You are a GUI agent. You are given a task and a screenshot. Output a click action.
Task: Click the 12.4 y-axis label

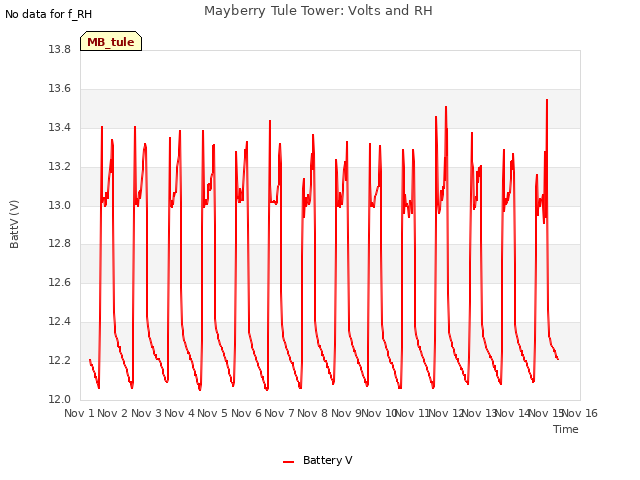pos(59,322)
